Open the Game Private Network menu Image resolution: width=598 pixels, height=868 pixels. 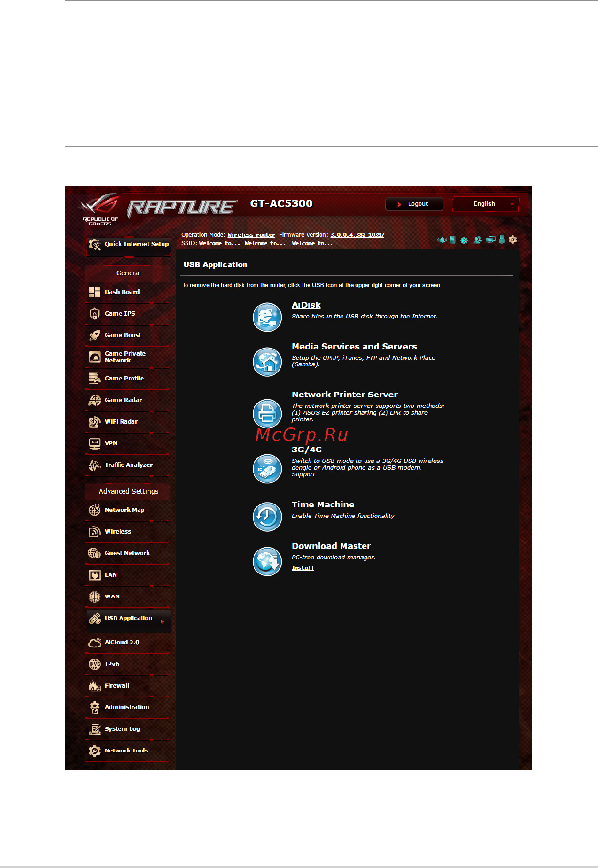(128, 357)
